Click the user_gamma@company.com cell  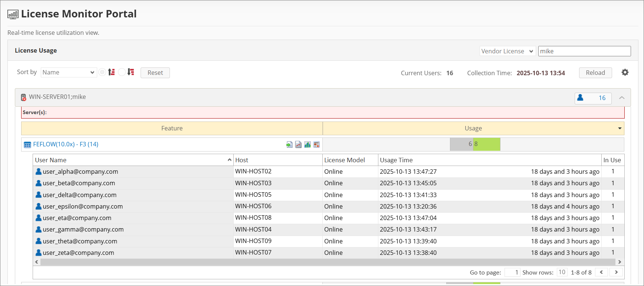point(133,229)
